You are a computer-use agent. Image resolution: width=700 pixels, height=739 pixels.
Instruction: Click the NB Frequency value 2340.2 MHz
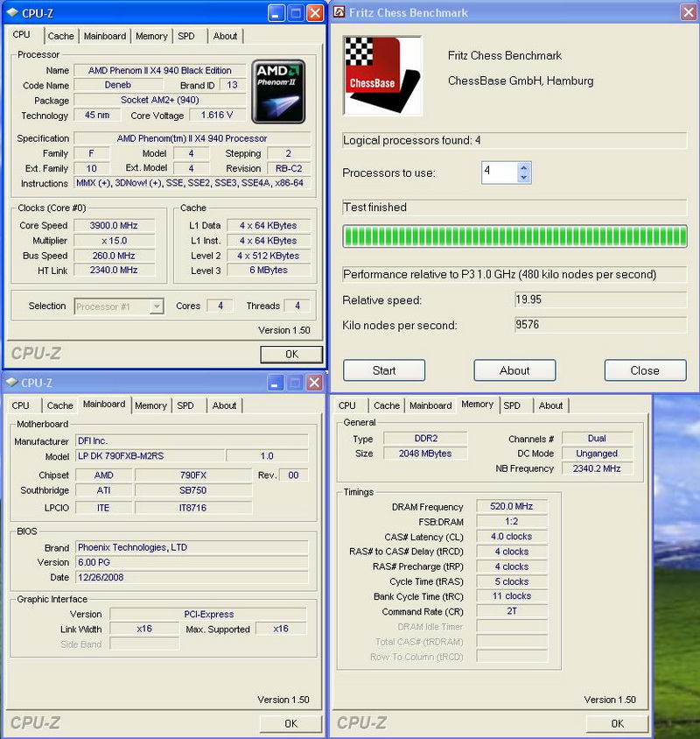point(597,468)
